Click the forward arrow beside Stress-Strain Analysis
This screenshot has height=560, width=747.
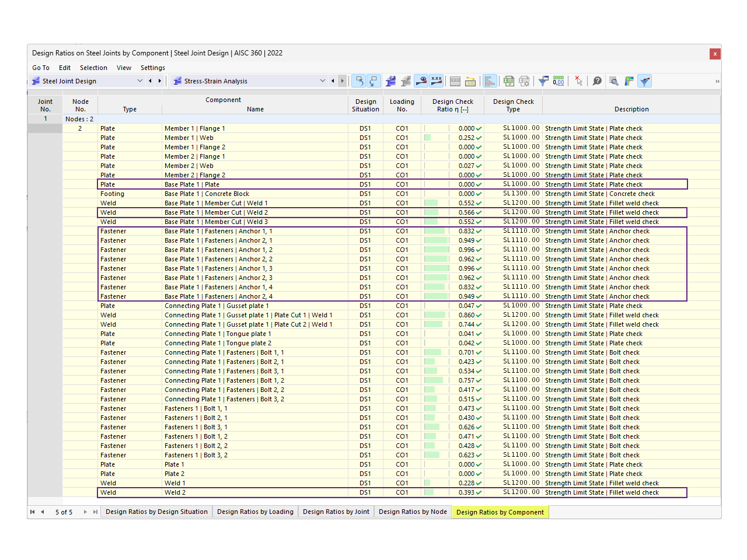(x=342, y=80)
